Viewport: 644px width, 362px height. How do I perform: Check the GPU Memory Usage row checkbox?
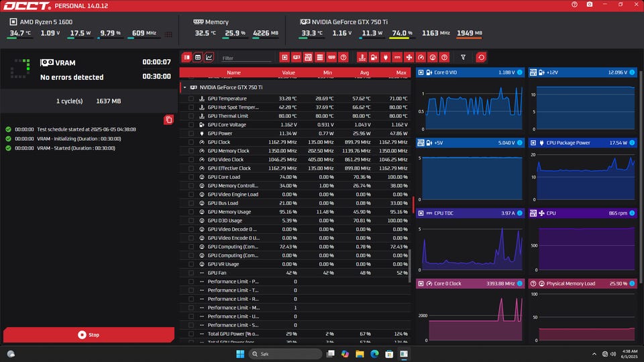coord(191,212)
